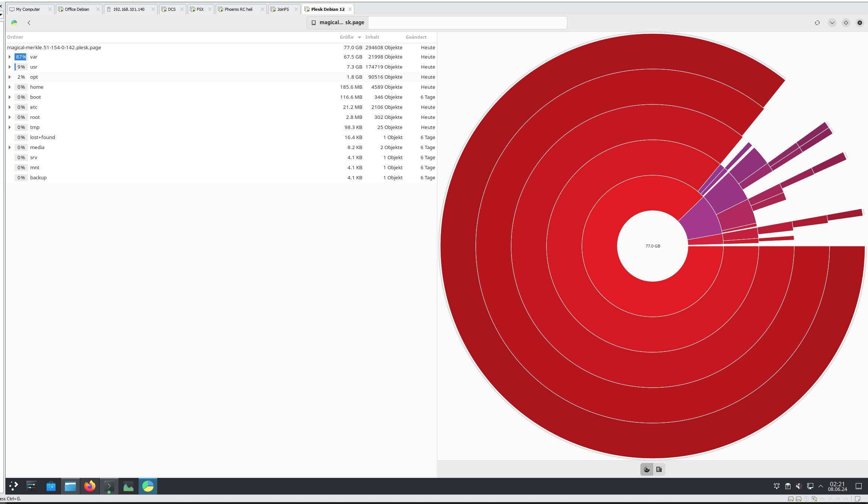Image resolution: width=868 pixels, height=504 pixels.
Task: Open System Settings from the taskbar
Action: 32,486
